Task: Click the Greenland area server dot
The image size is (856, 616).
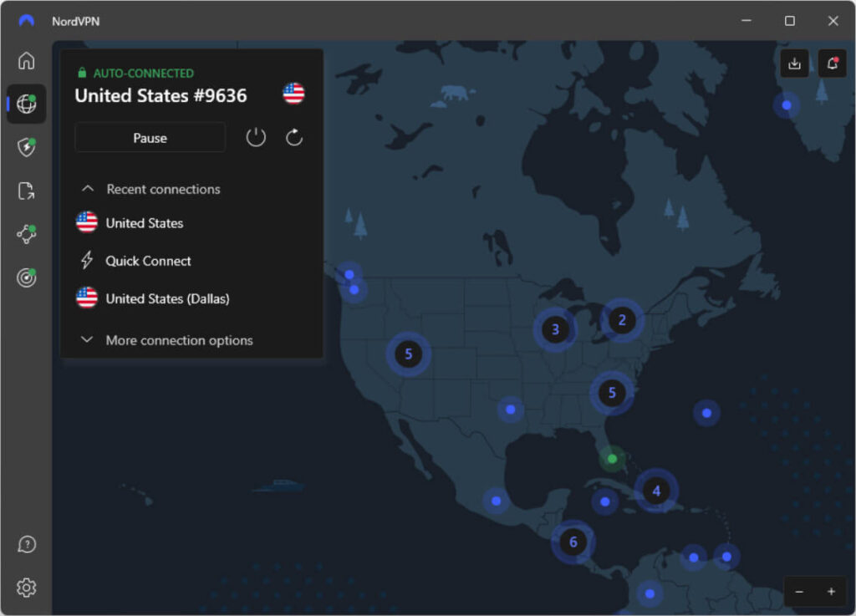Action: (x=787, y=104)
